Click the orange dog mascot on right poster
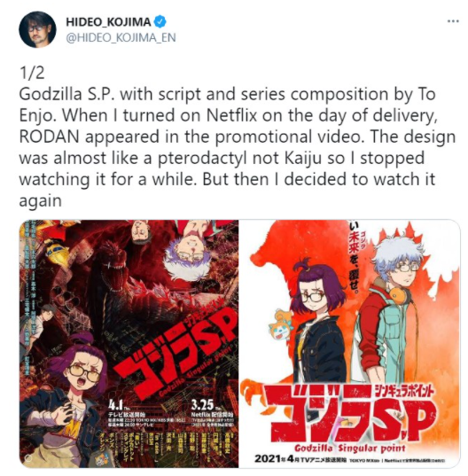 point(281,325)
